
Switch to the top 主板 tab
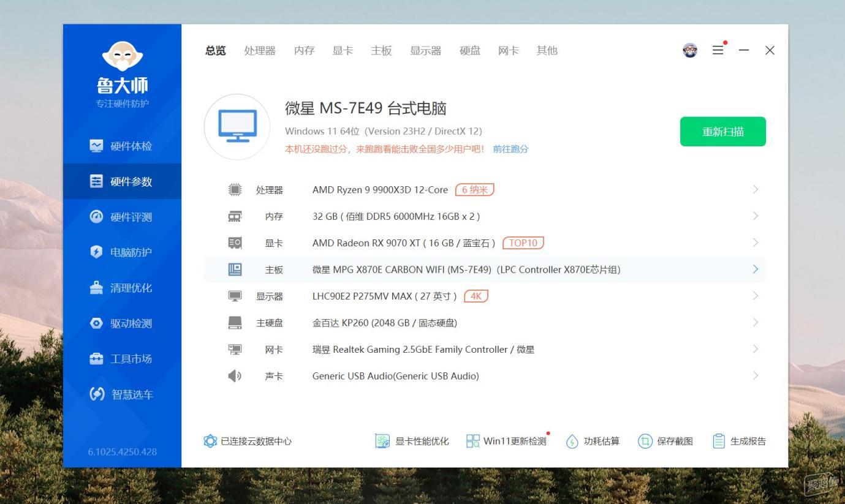click(x=381, y=51)
